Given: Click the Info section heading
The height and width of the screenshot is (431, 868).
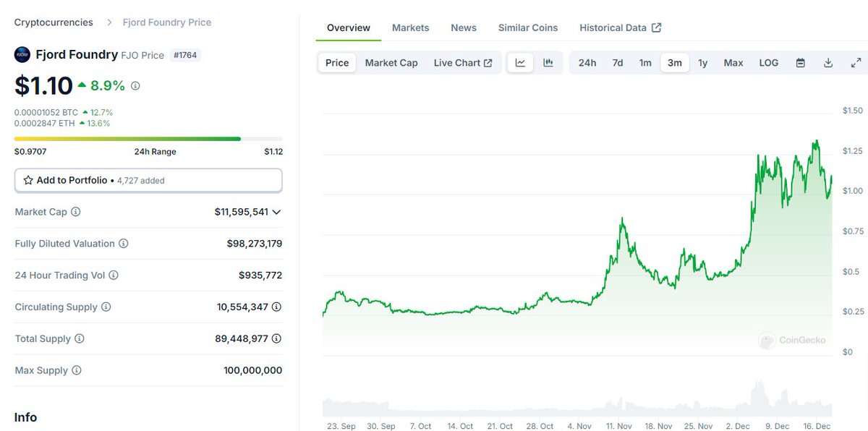Looking at the screenshot, I should click(x=25, y=417).
